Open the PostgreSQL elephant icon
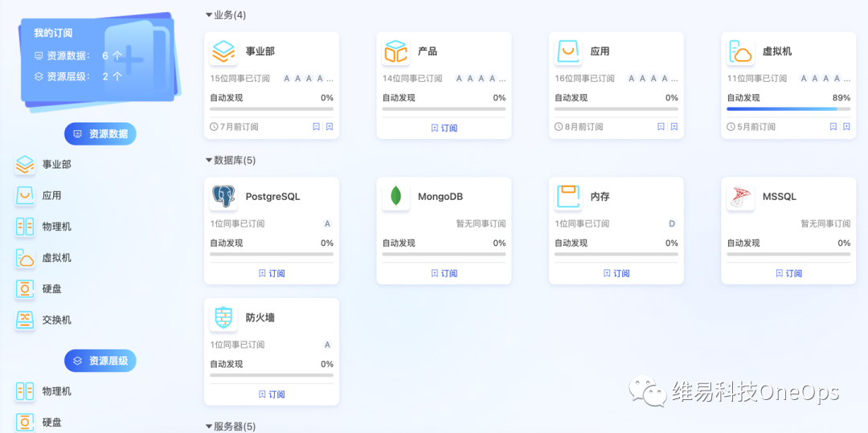Screen dimensions: 868x433 click(x=223, y=197)
